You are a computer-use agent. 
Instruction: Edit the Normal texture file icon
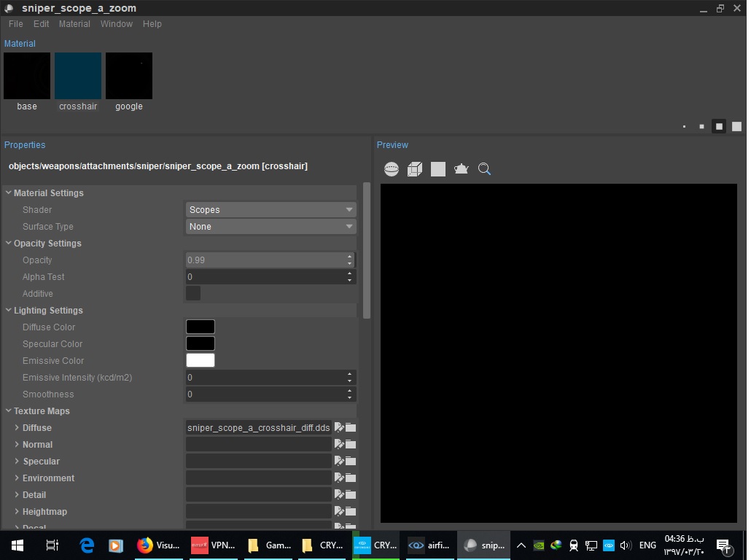[339, 444]
